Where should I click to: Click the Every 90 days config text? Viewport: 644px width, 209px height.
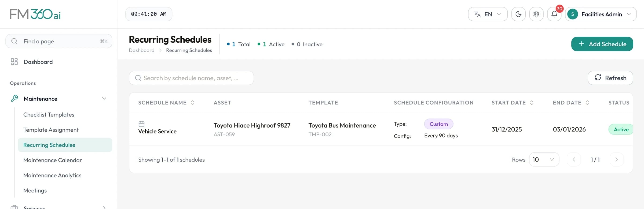(441, 136)
